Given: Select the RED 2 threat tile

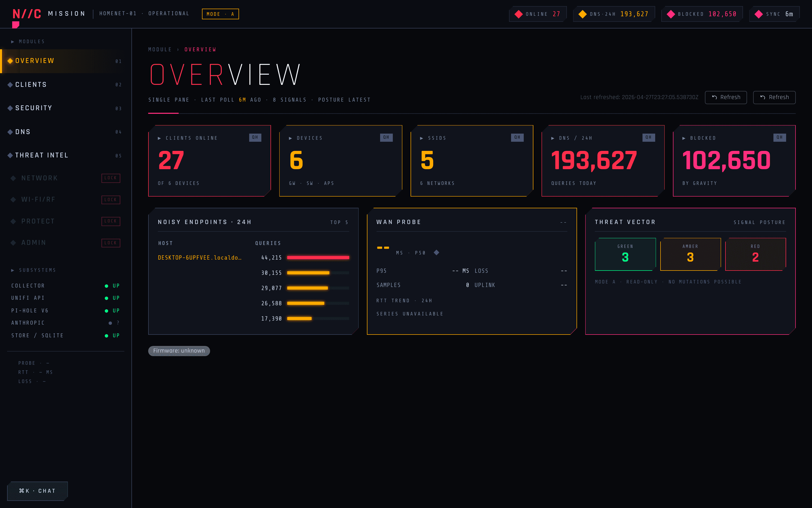Looking at the screenshot, I should (x=755, y=254).
